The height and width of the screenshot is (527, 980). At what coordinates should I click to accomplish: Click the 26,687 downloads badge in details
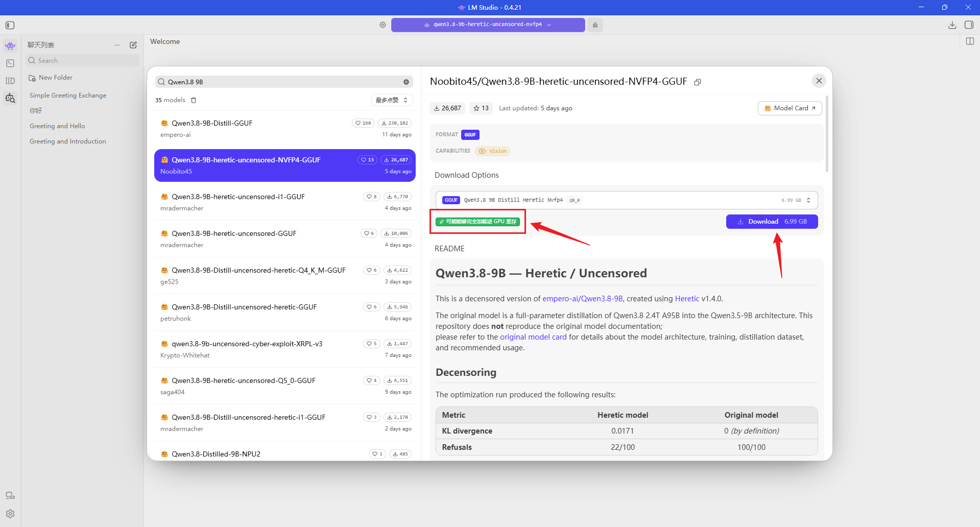(x=447, y=108)
